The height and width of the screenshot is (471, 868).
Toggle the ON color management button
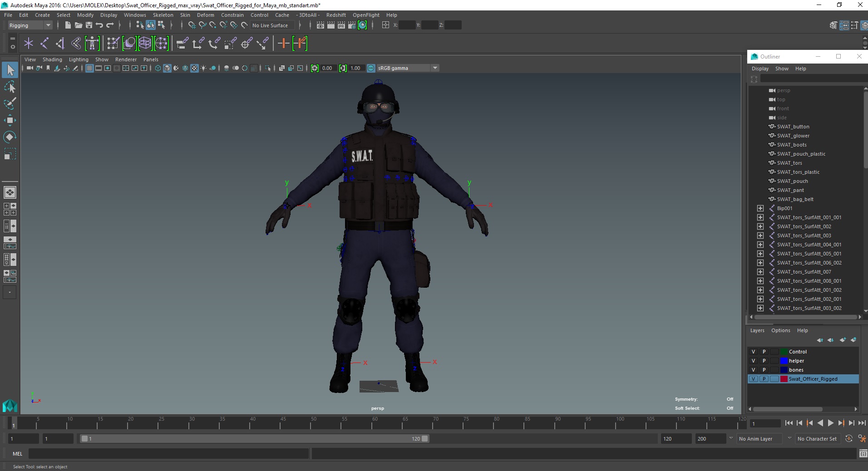[371, 68]
